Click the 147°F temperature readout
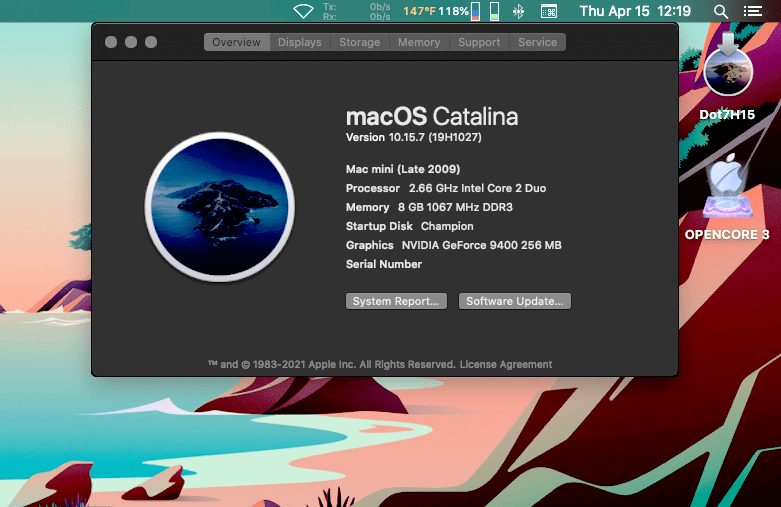The height and width of the screenshot is (507, 781). [419, 11]
